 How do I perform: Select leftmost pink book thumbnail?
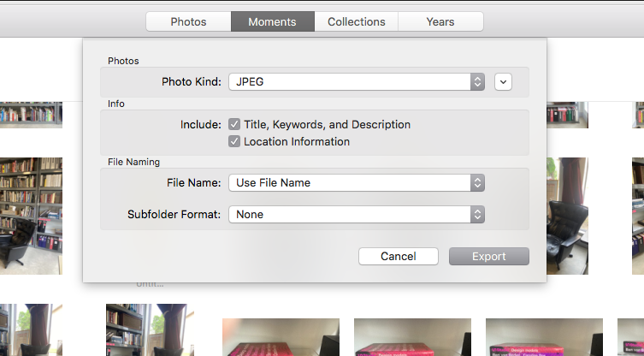(281, 337)
